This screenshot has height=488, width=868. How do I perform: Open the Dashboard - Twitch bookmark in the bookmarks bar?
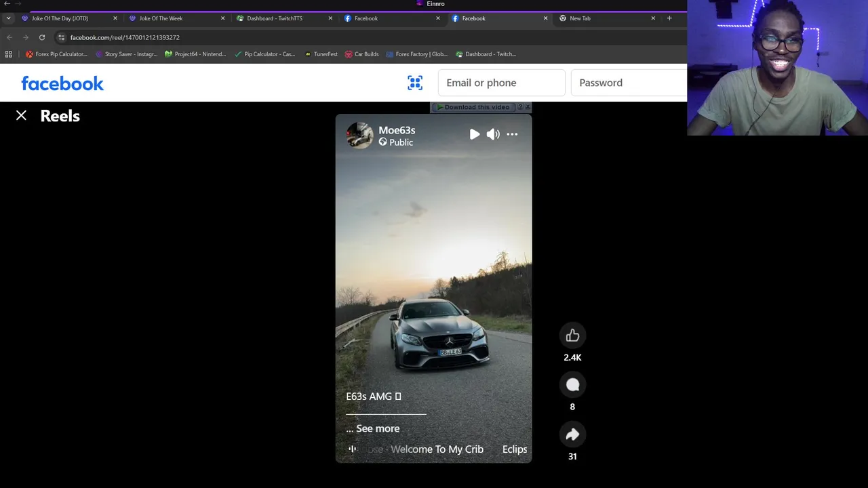(x=486, y=54)
